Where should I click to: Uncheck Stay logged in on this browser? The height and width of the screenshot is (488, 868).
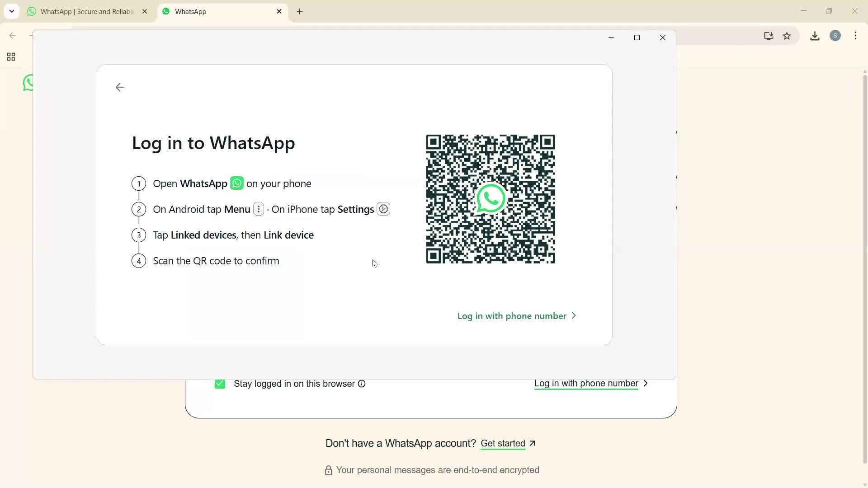(220, 384)
